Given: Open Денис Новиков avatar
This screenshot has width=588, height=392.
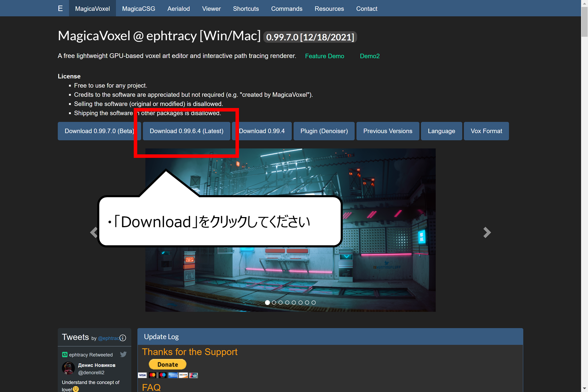Looking at the screenshot, I should (68, 368).
